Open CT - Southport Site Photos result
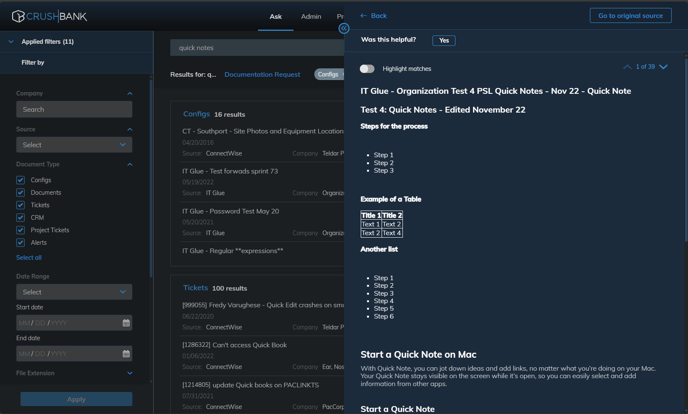The width and height of the screenshot is (688, 414). coord(263,131)
